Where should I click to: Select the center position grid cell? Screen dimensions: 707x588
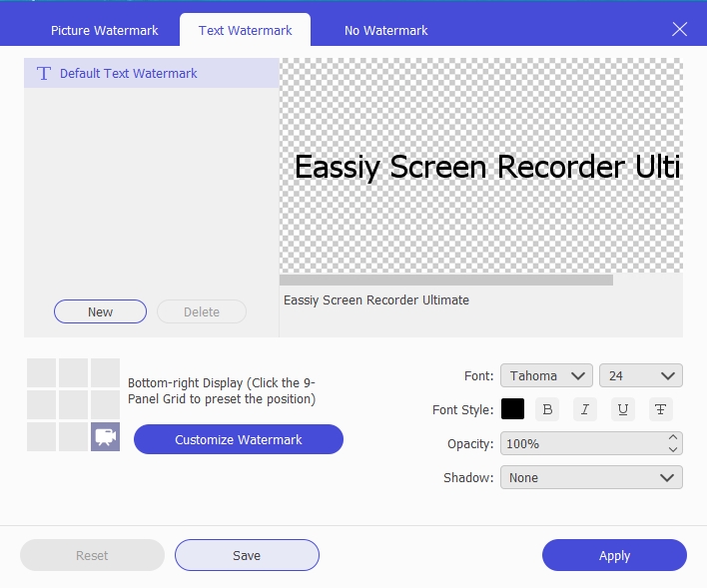coord(74,405)
